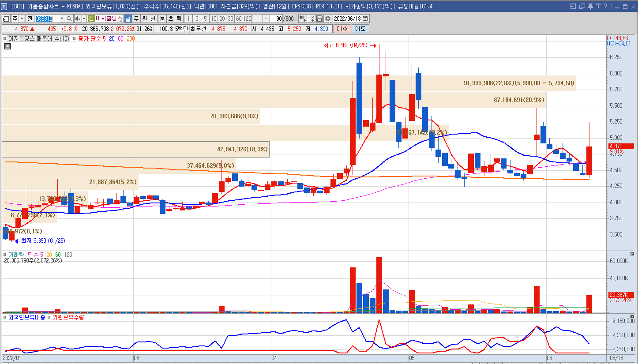
Task: Click the 이지홀딩스 매물대 수(10) indicator label
Action: (x=39, y=38)
